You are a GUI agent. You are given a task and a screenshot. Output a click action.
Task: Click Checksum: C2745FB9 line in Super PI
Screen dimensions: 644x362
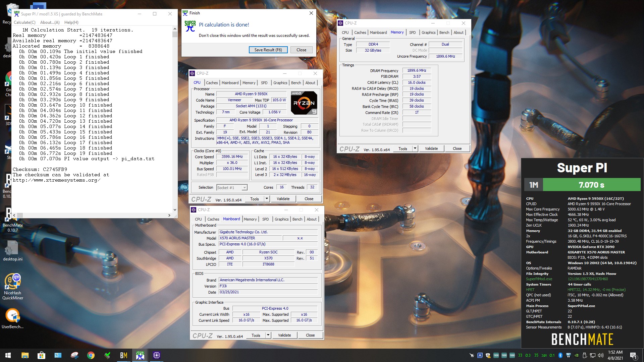coord(40,169)
